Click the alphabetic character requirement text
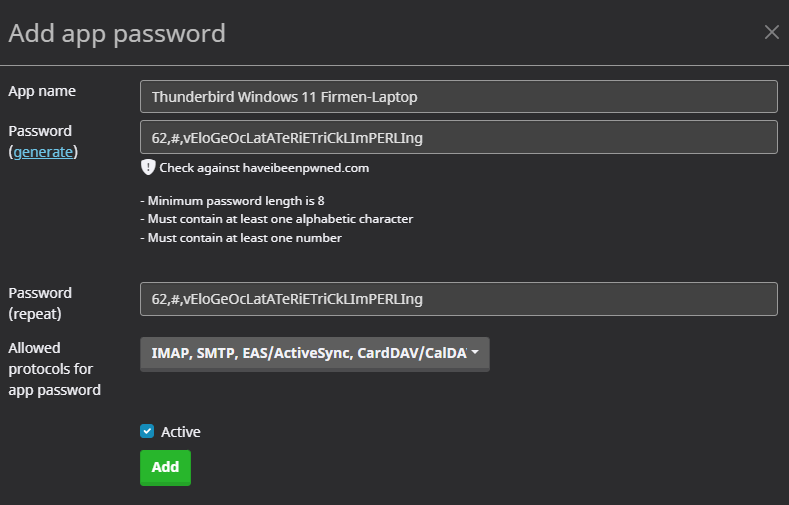Image resolution: width=789 pixels, height=505 pixels. tap(276, 219)
